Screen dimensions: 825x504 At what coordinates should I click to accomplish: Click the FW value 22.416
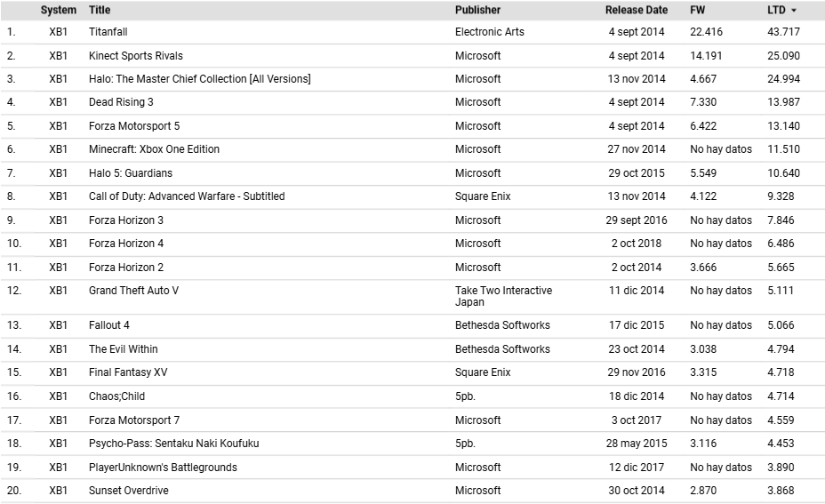coord(706,32)
